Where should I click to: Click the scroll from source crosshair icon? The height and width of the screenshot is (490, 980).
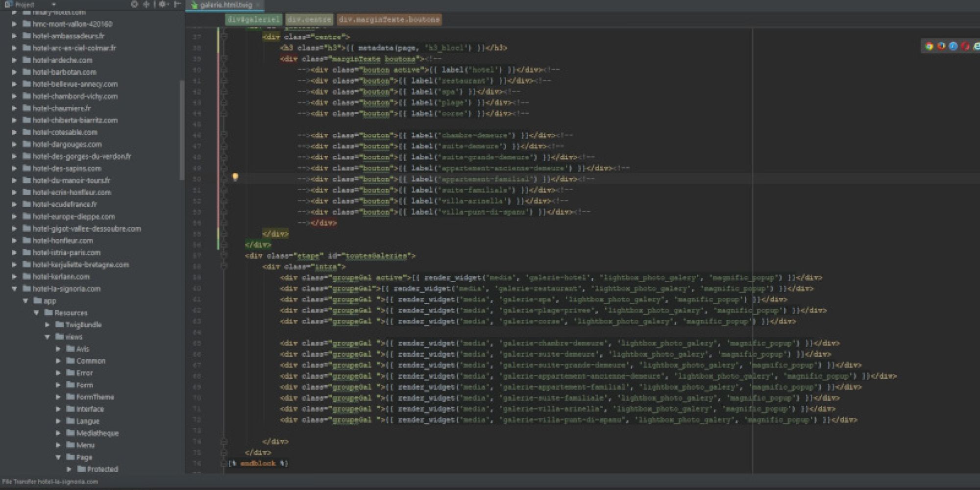[x=134, y=4]
